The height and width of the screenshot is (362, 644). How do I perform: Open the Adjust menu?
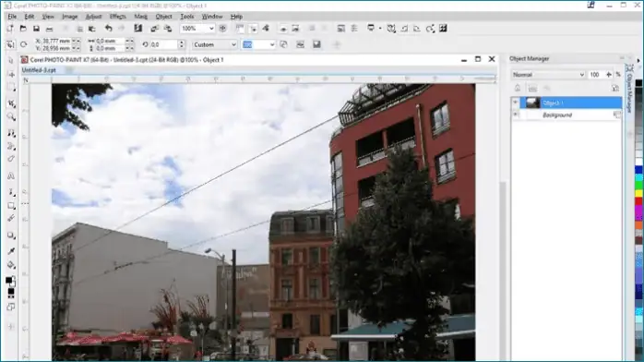(93, 17)
